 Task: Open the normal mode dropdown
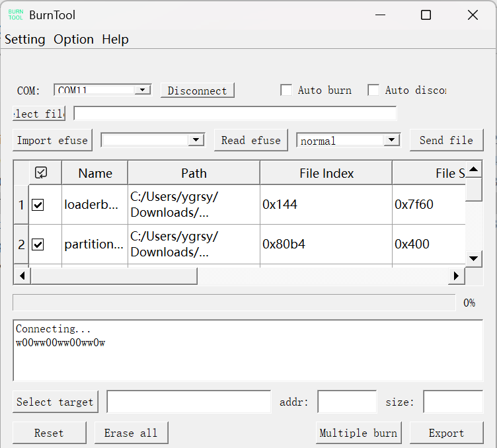392,140
